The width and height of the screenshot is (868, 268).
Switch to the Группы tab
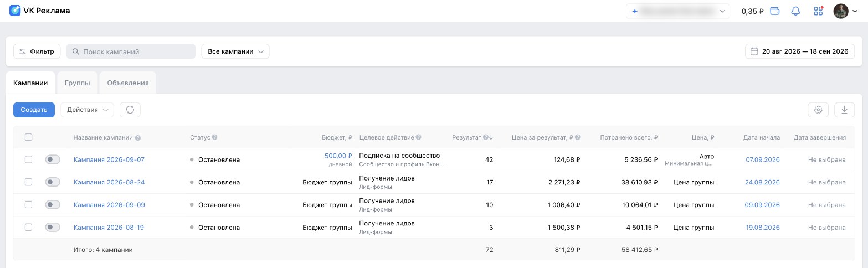(77, 83)
